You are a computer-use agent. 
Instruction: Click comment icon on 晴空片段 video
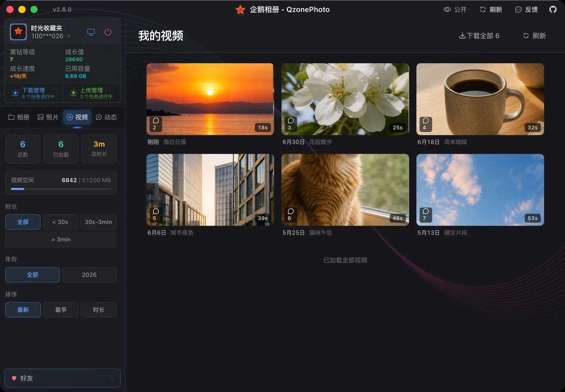click(426, 211)
